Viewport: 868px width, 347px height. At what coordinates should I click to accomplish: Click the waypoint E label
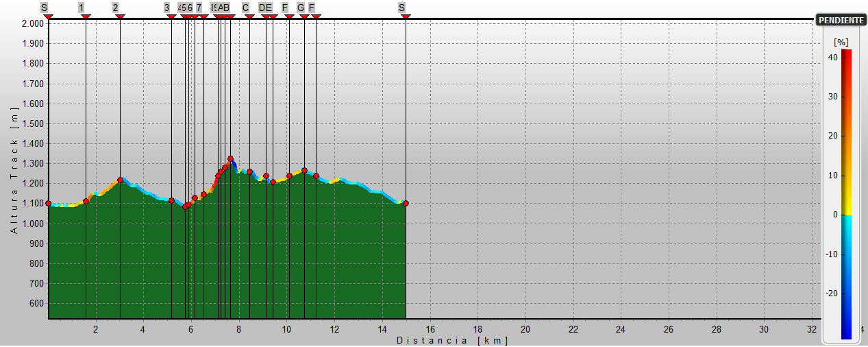point(269,8)
